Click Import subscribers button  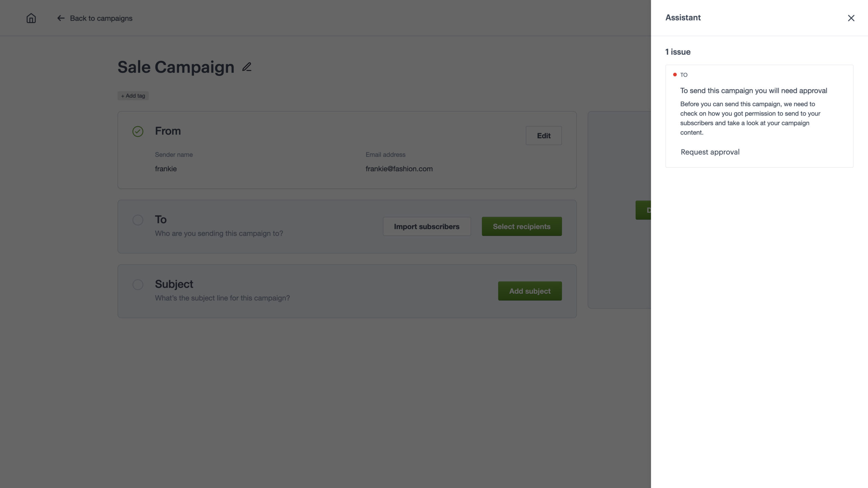coord(427,226)
